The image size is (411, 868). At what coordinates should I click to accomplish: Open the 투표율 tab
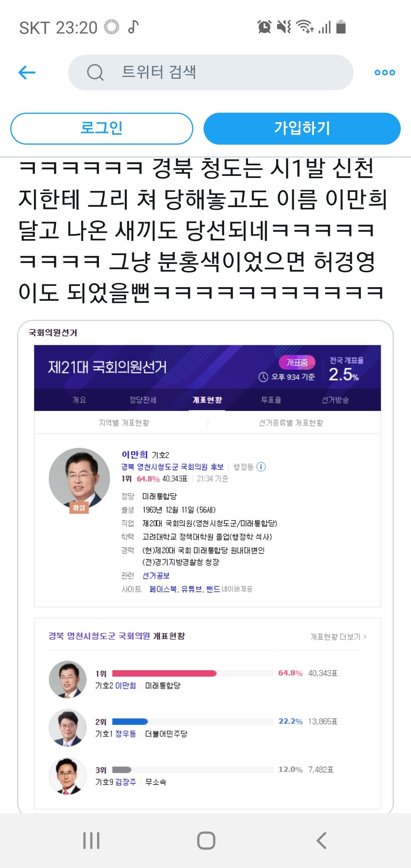coord(271,400)
